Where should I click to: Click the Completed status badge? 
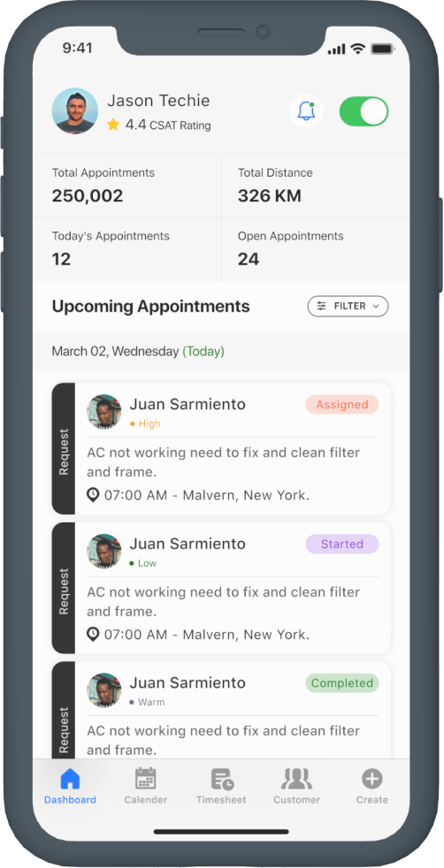[342, 683]
